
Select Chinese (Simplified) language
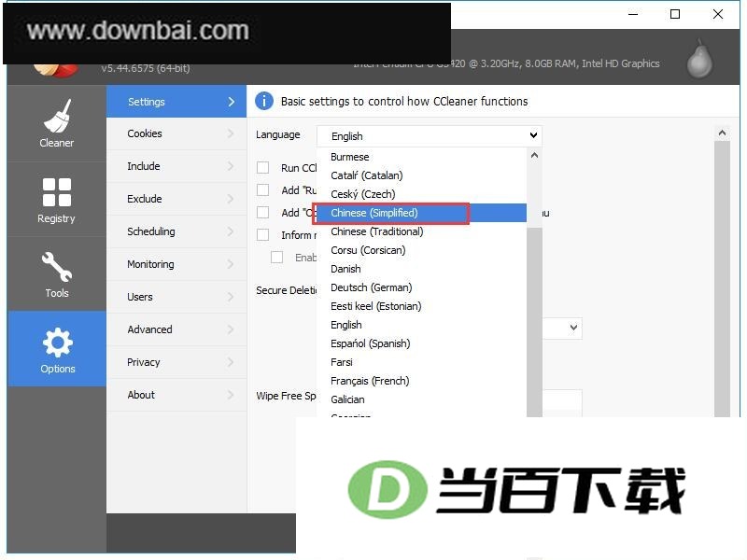click(x=422, y=213)
